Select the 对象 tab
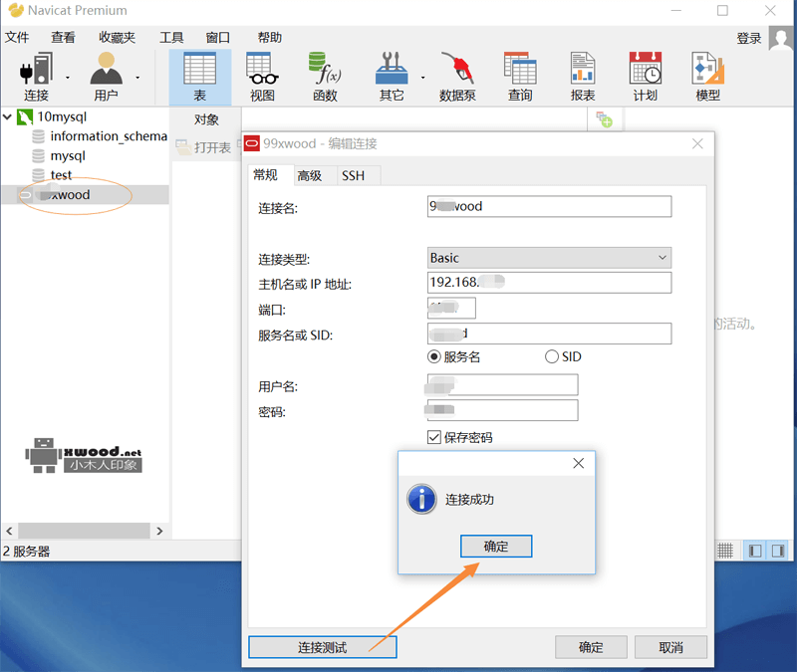 [x=206, y=119]
